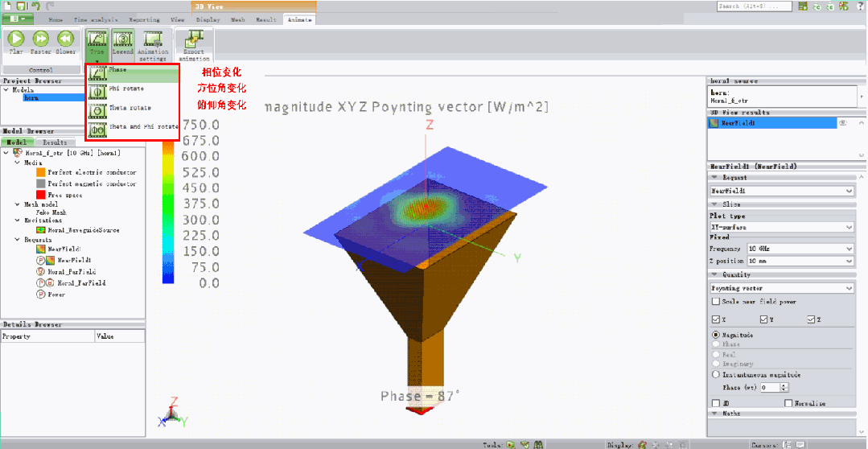This screenshot has height=449, width=868.
Task: Click the save icon in title bar
Action: pyautogui.click(x=22, y=6)
